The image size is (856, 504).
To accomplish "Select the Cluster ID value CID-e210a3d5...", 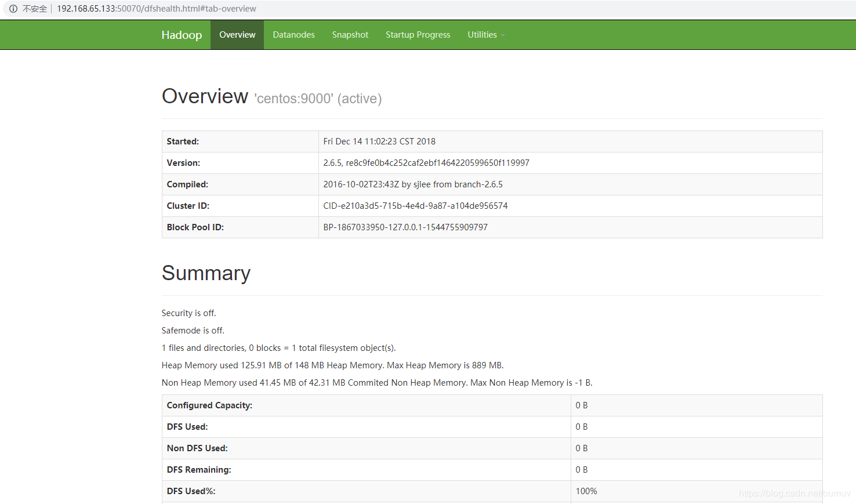I will [x=415, y=206].
